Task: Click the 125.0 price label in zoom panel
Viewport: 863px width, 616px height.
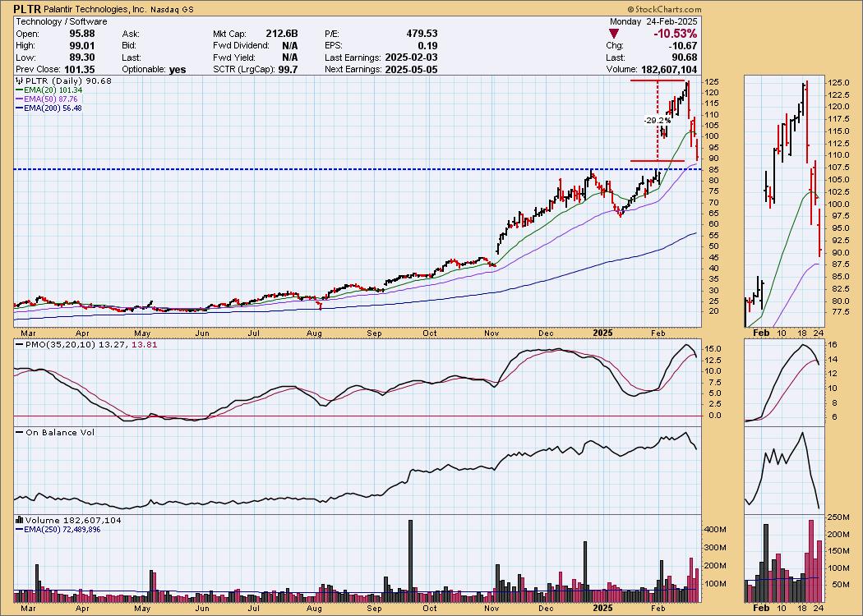Action: pyautogui.click(x=838, y=82)
